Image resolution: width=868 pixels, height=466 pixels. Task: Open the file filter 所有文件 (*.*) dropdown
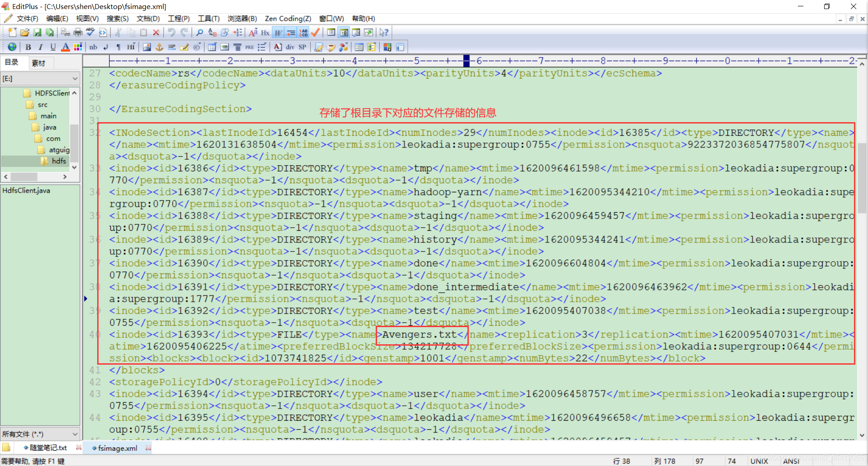40,434
